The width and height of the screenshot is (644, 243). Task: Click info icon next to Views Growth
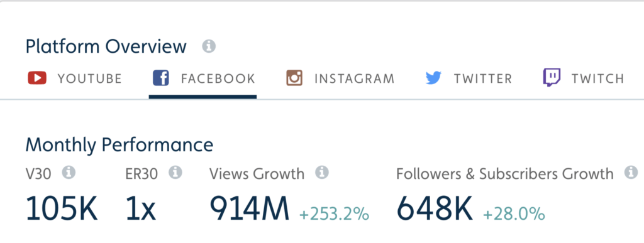(322, 173)
